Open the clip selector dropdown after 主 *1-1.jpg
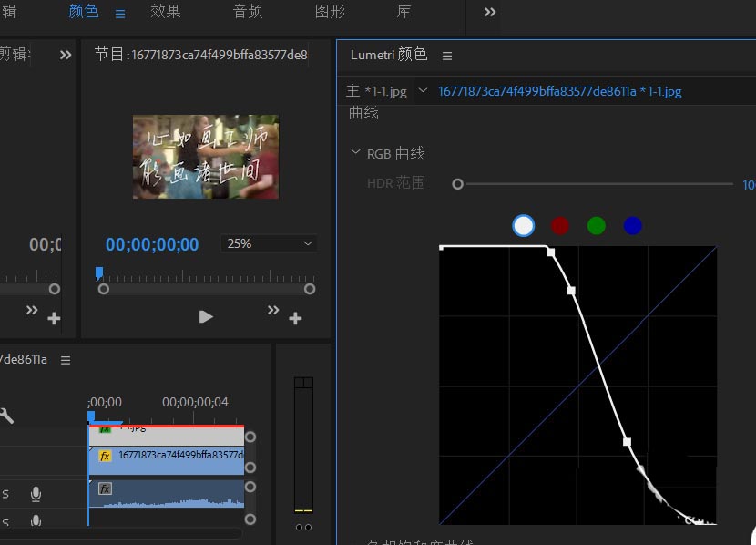Image resolution: width=756 pixels, height=545 pixels. point(423,91)
